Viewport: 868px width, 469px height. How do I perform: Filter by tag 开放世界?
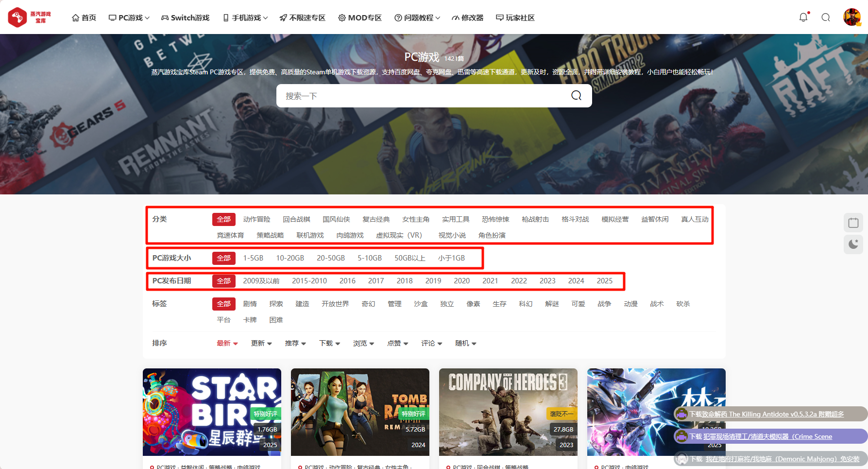(335, 304)
